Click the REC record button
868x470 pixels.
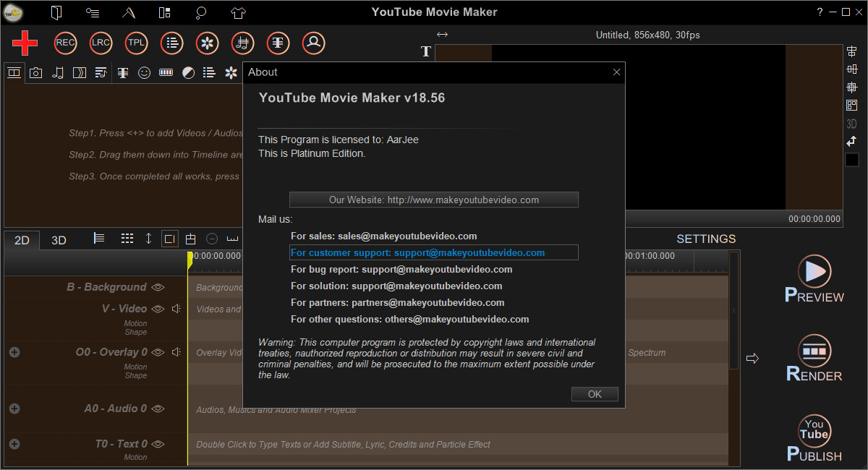pyautogui.click(x=65, y=43)
